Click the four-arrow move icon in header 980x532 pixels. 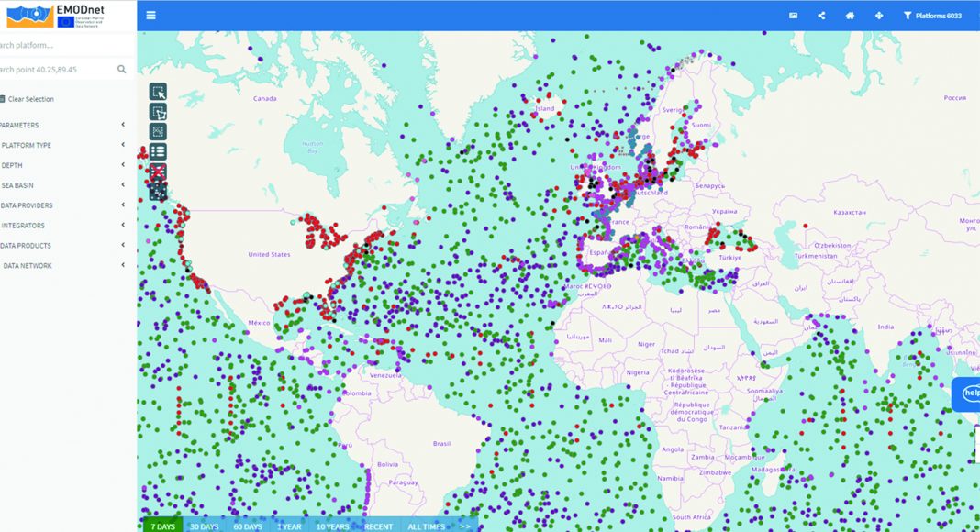[878, 16]
